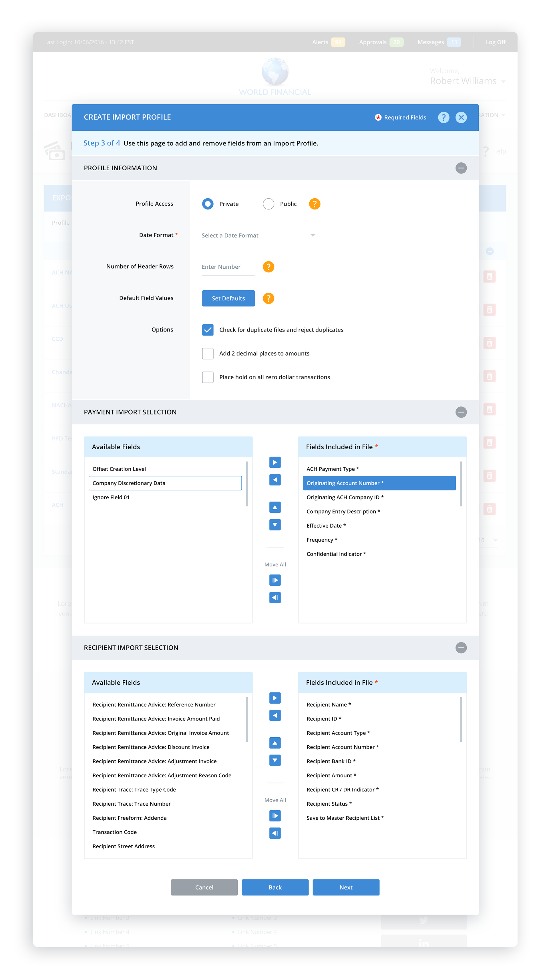
Task: Collapse the Profile Information section
Action: point(461,168)
